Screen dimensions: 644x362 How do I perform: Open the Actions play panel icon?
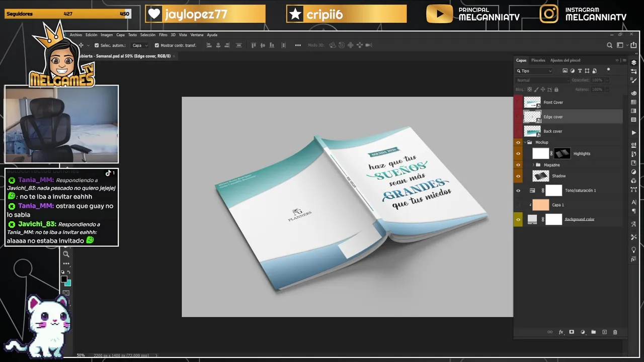pyautogui.click(x=634, y=133)
